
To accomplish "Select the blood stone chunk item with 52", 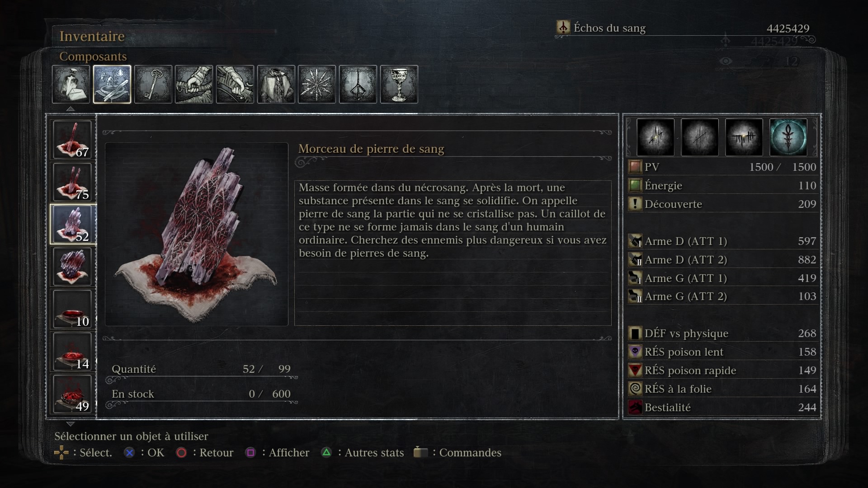I will 72,224.
